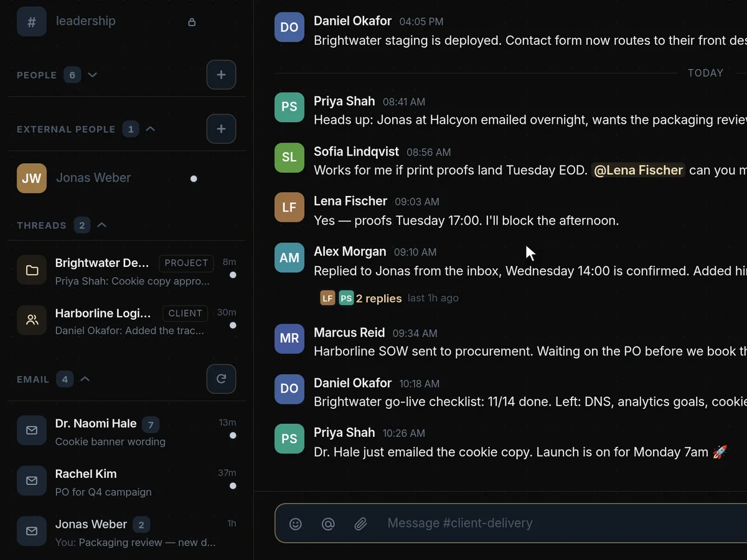Open Dr. Naomi Hale's Cookie banner wording email

point(126,431)
